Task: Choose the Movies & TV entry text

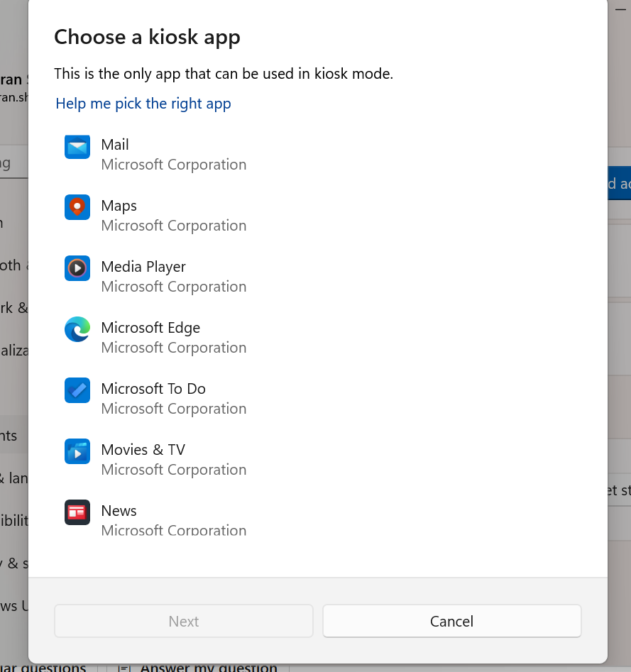Action: click(143, 450)
